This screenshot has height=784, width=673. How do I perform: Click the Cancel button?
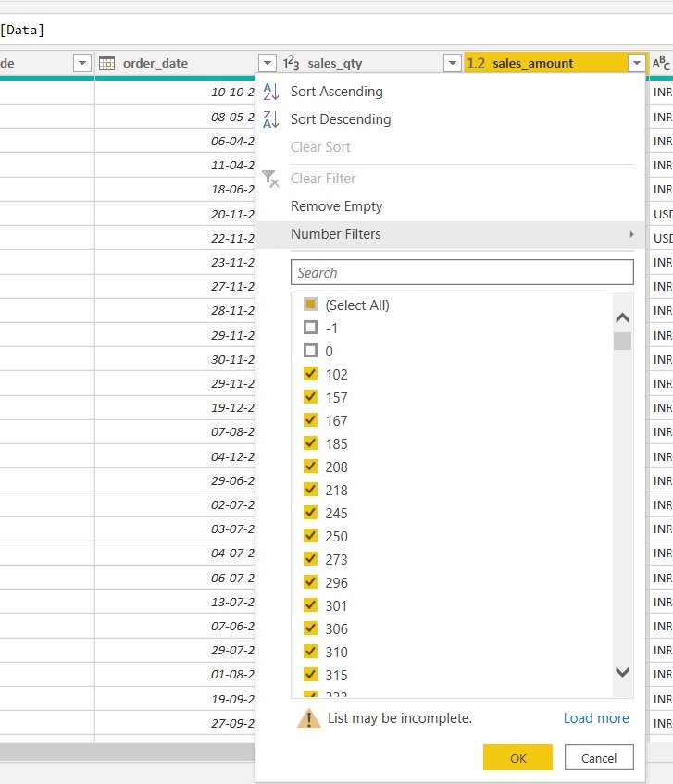pyautogui.click(x=599, y=757)
